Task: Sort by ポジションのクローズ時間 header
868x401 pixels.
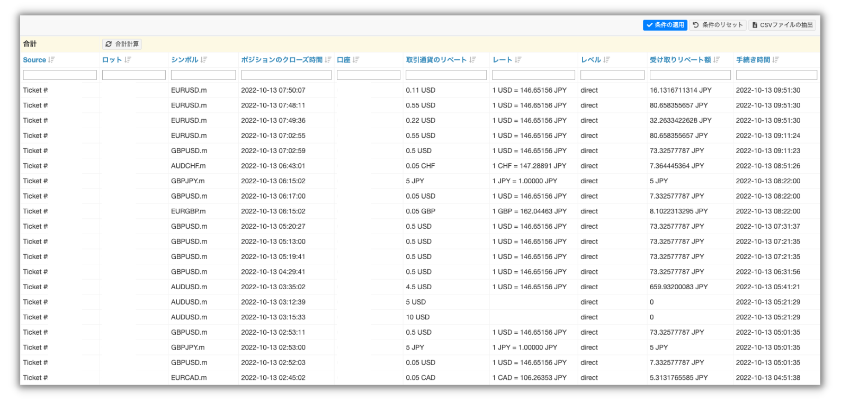Action: click(x=282, y=60)
